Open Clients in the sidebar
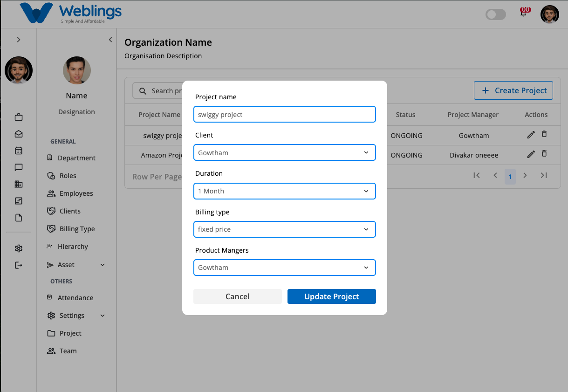This screenshot has height=392, width=568. pyautogui.click(x=64, y=211)
